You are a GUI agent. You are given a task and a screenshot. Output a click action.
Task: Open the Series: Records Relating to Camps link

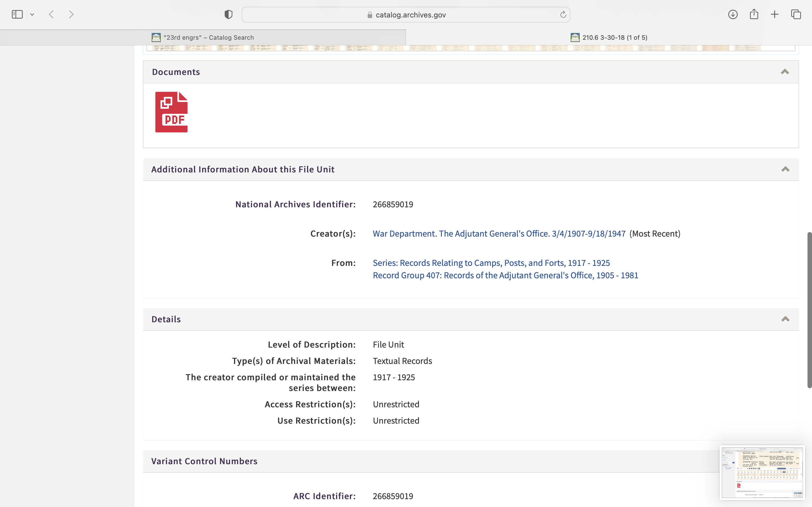coord(491,263)
